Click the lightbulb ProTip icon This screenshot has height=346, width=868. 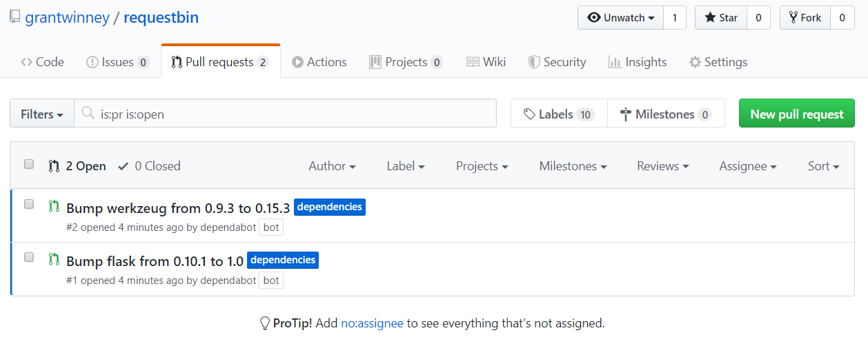[264, 323]
